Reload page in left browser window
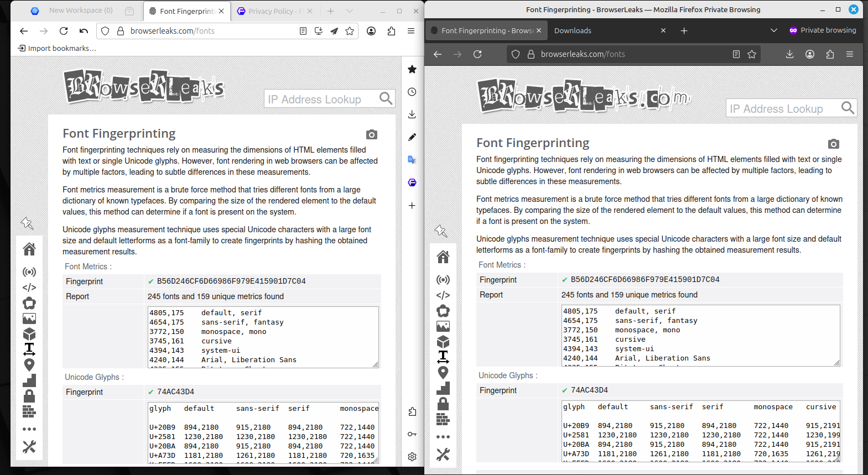Screen dimensions: 868x475 (64, 31)
